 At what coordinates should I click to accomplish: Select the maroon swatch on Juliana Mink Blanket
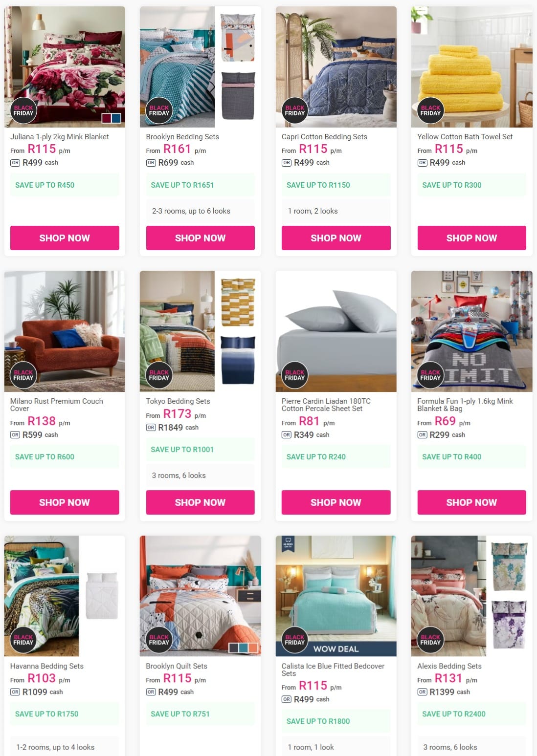coord(107,118)
